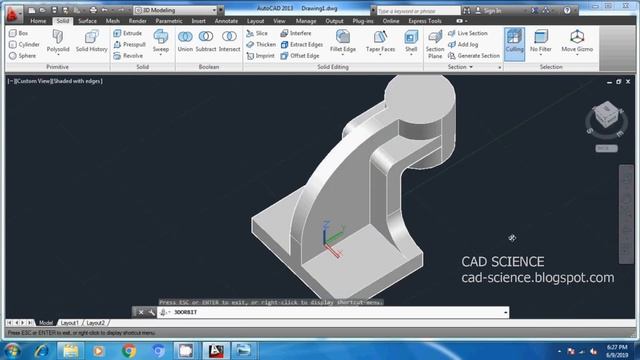Open Generate Section tool
The height and width of the screenshot is (360, 640).
click(474, 56)
